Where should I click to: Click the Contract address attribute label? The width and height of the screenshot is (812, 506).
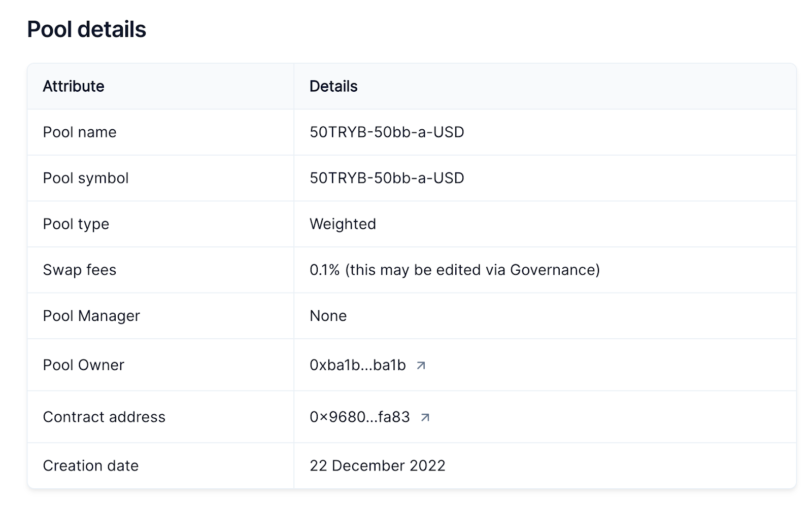coord(104,417)
